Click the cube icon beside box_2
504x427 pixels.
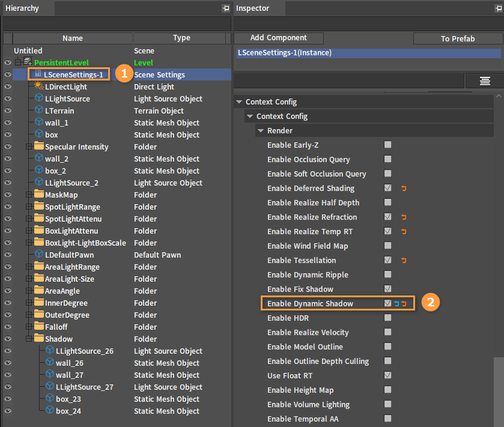coord(39,169)
